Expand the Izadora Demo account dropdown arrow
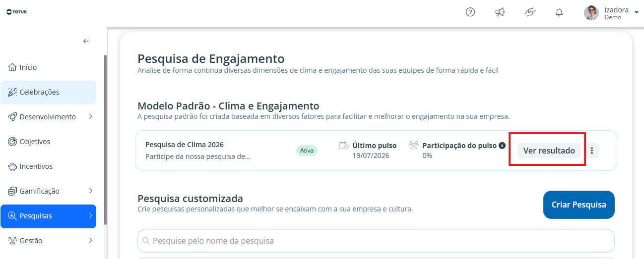Viewport: 644px width, 259px height. click(637, 12)
